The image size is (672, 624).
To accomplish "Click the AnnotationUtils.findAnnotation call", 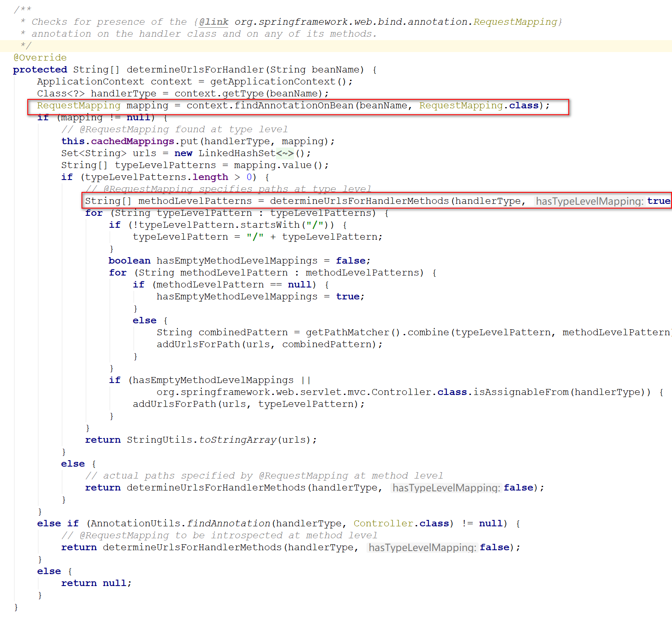I will tap(180, 523).
